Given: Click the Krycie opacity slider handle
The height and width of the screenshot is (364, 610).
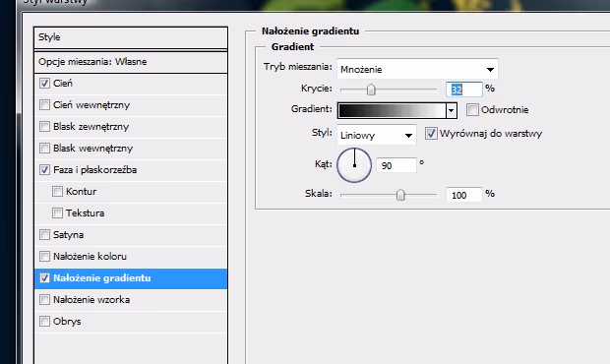Looking at the screenshot, I should point(371,90).
